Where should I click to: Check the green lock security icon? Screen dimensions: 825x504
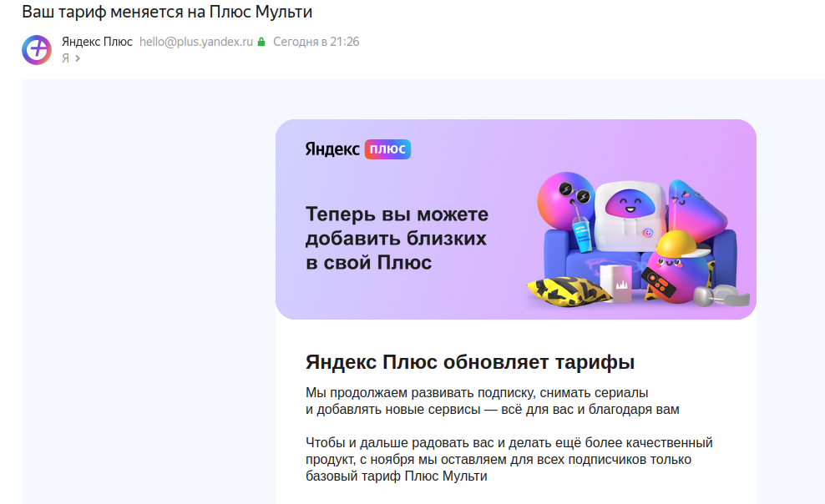[261, 42]
